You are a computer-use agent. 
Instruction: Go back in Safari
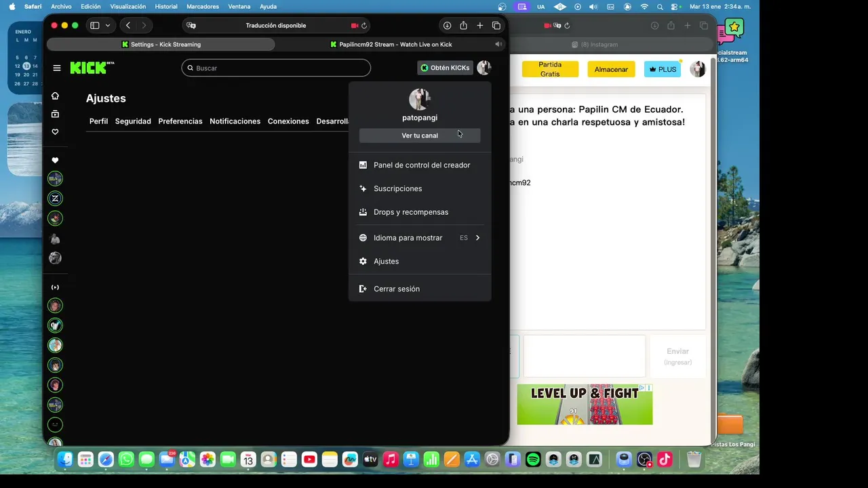tap(128, 26)
